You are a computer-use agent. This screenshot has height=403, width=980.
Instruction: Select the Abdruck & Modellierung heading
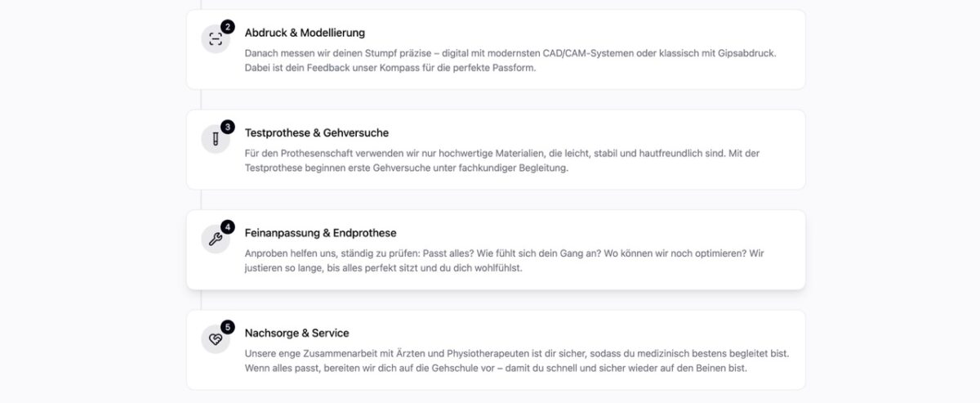pyautogui.click(x=305, y=33)
